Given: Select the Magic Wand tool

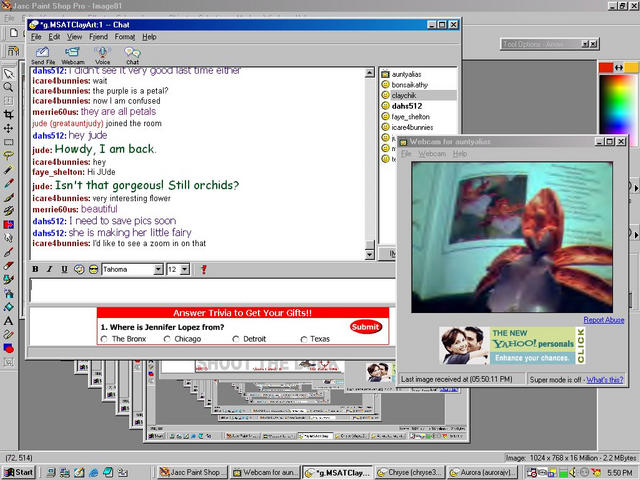Looking at the screenshot, I should [x=8, y=170].
